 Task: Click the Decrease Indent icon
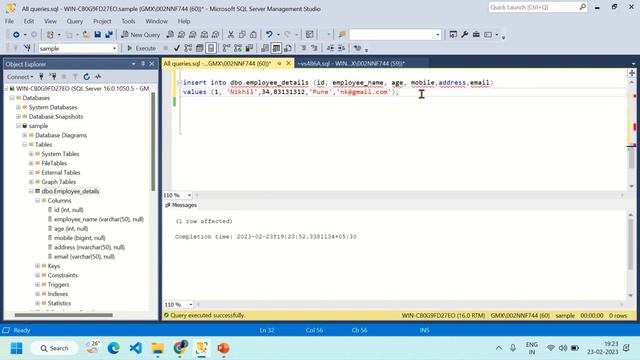(330, 48)
